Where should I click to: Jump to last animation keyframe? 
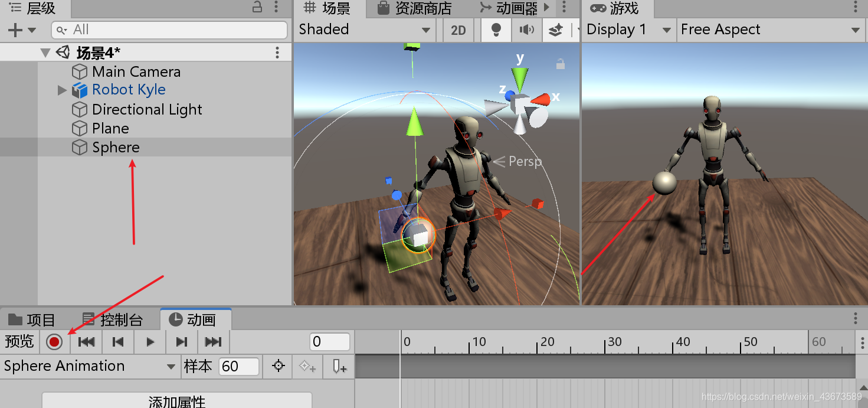(213, 341)
